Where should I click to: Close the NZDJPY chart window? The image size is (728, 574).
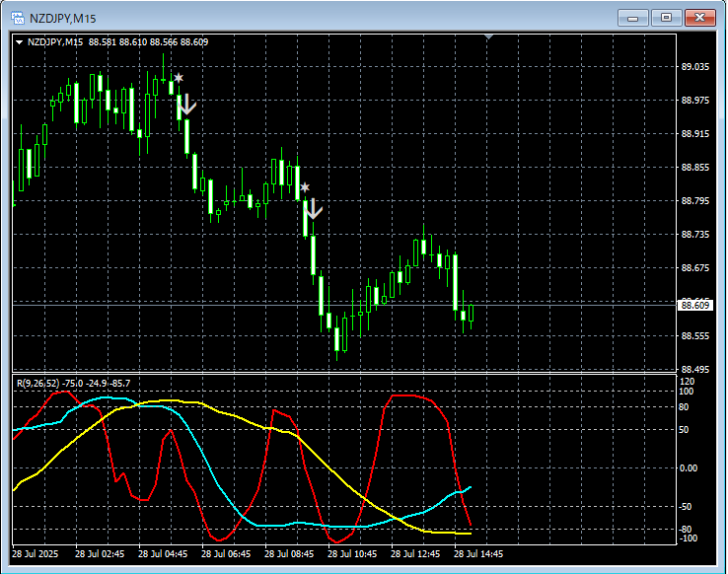tap(700, 18)
